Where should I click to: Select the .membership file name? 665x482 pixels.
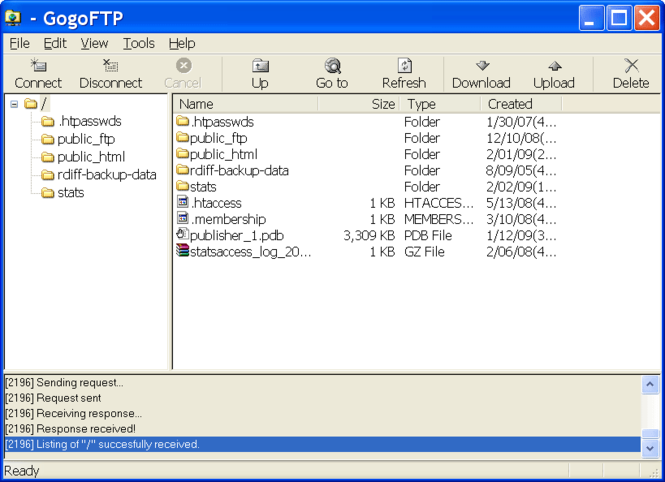(228, 219)
